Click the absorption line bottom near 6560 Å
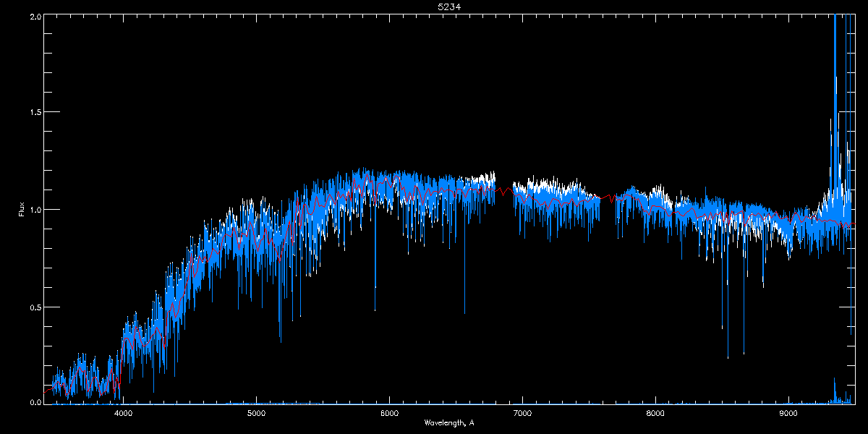 pos(464,311)
